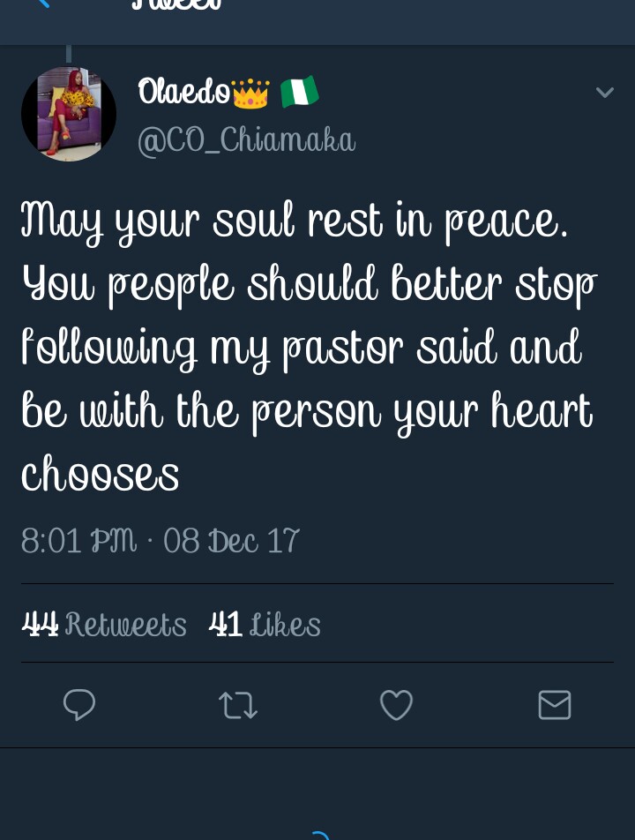This screenshot has width=635, height=840.
Task: Tap the Tweet title in the header
Action: click(x=176, y=5)
